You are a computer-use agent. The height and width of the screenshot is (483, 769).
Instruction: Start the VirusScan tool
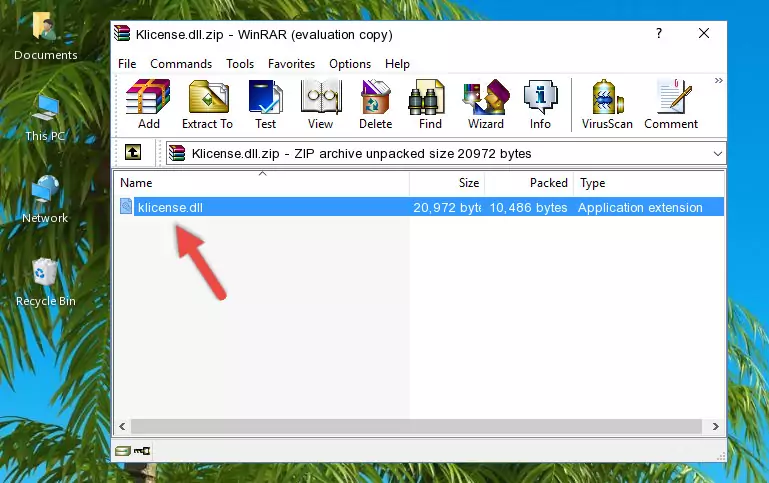pos(607,104)
